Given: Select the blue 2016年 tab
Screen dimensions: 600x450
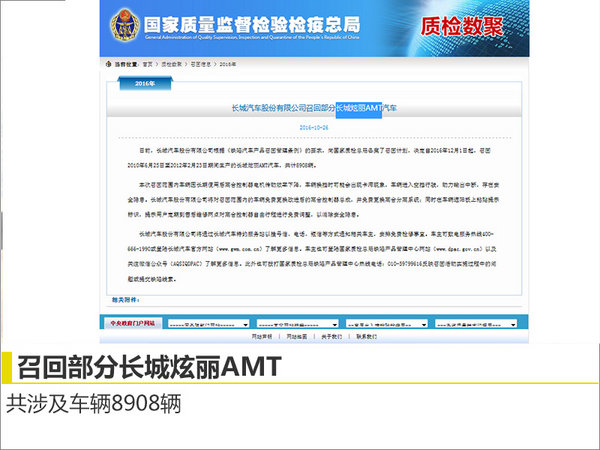Looking at the screenshot, I should [145, 83].
